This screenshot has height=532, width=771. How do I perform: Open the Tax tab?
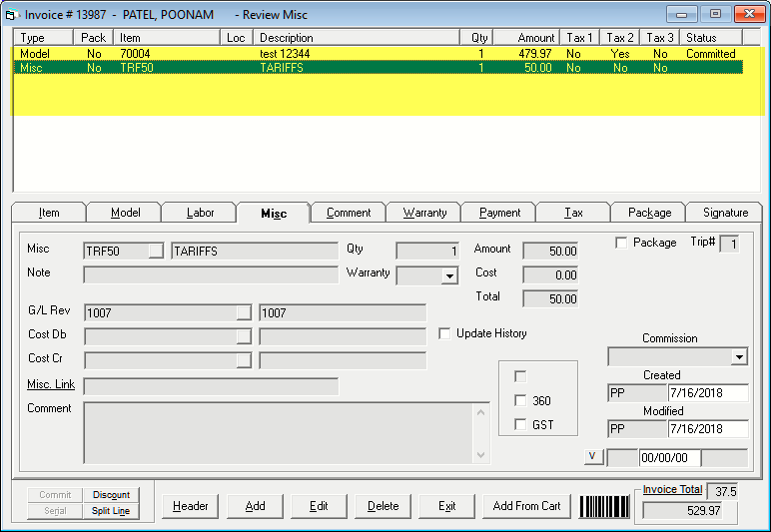(x=573, y=213)
